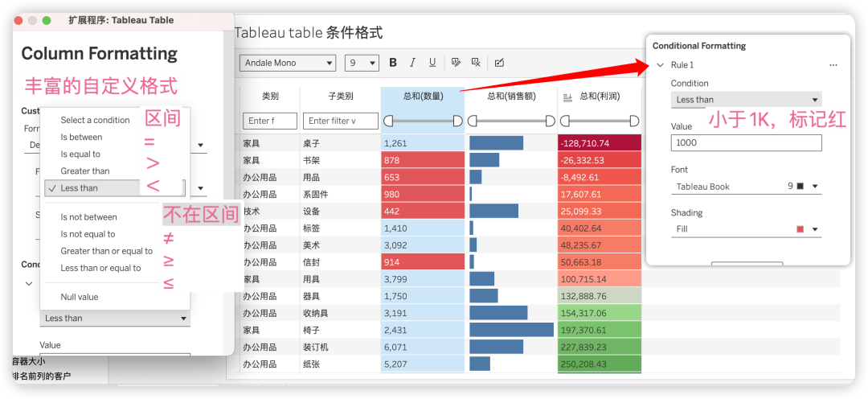Open the Condition dropdown in Conditional Formatting panel
This screenshot has height=399, width=868.
point(746,100)
